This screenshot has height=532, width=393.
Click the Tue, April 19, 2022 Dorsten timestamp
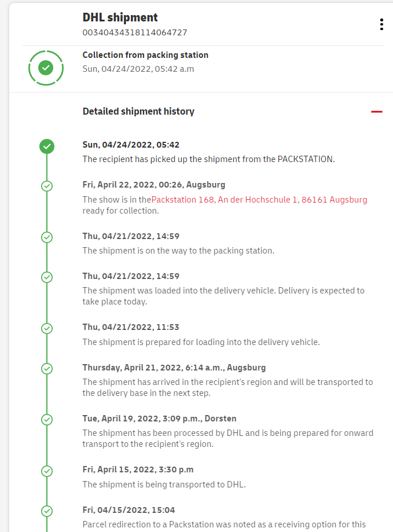(159, 419)
